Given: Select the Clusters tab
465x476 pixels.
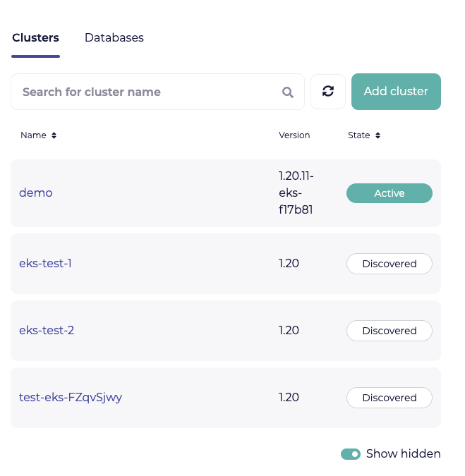Looking at the screenshot, I should click(35, 37).
